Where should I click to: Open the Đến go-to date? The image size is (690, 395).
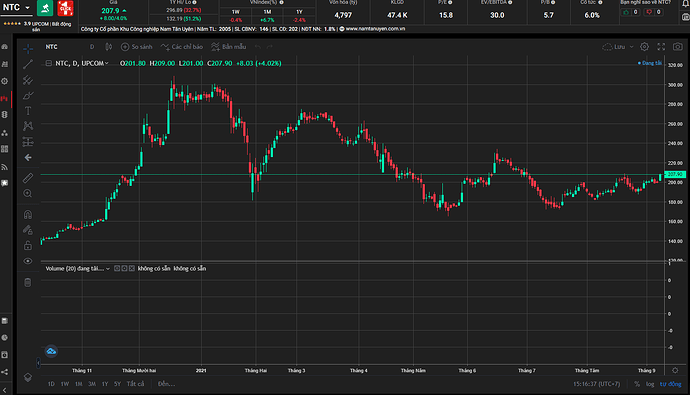pyautogui.click(x=166, y=384)
